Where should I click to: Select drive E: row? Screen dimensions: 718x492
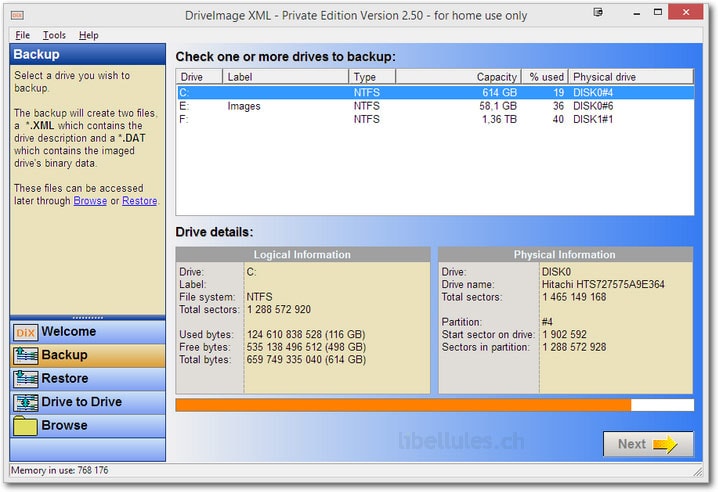435,106
